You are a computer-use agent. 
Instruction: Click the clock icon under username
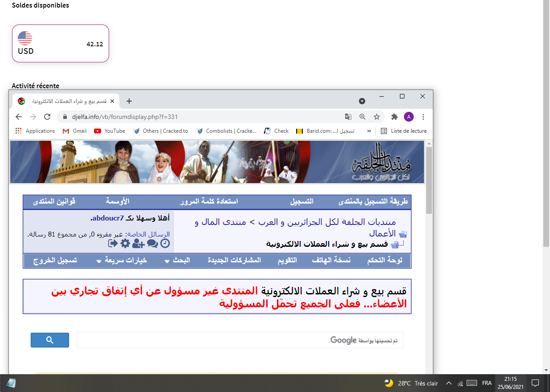pos(165,243)
